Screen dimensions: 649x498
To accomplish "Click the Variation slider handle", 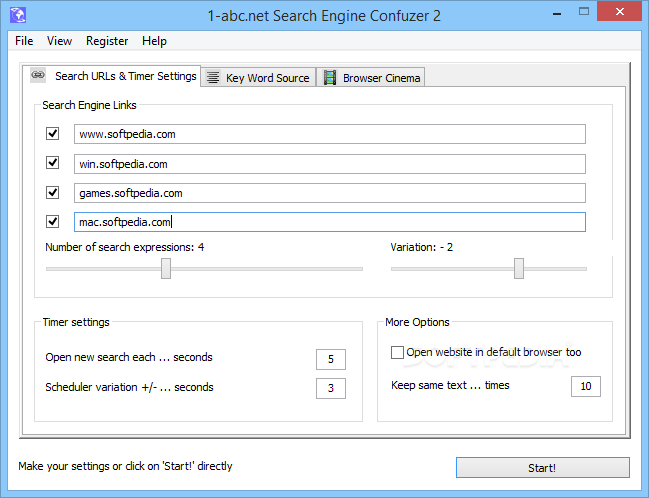I will (x=519, y=269).
